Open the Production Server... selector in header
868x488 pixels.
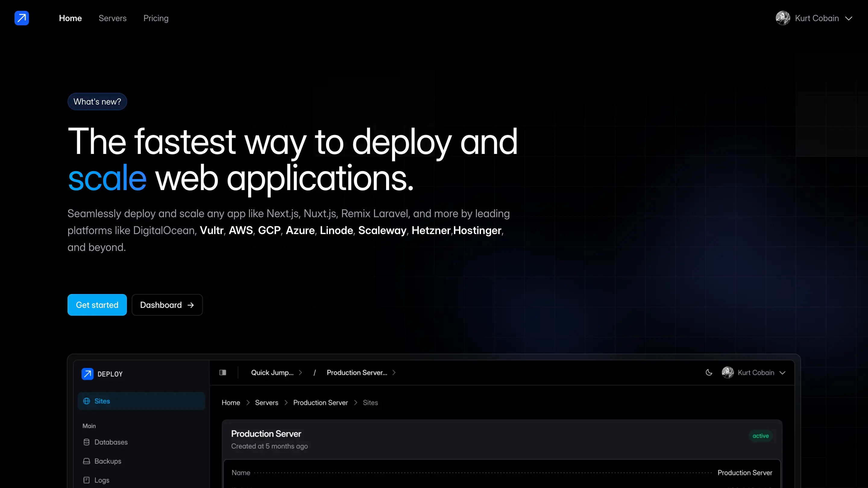pos(361,373)
